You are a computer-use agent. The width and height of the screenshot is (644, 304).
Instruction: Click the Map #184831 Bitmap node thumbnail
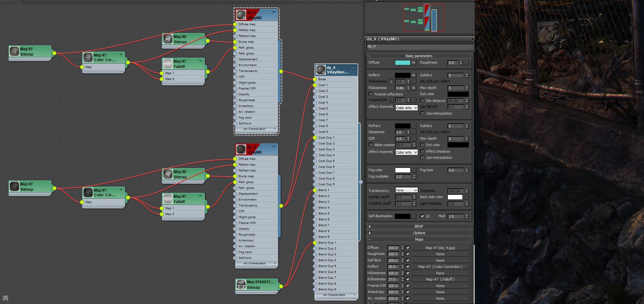tap(241, 285)
